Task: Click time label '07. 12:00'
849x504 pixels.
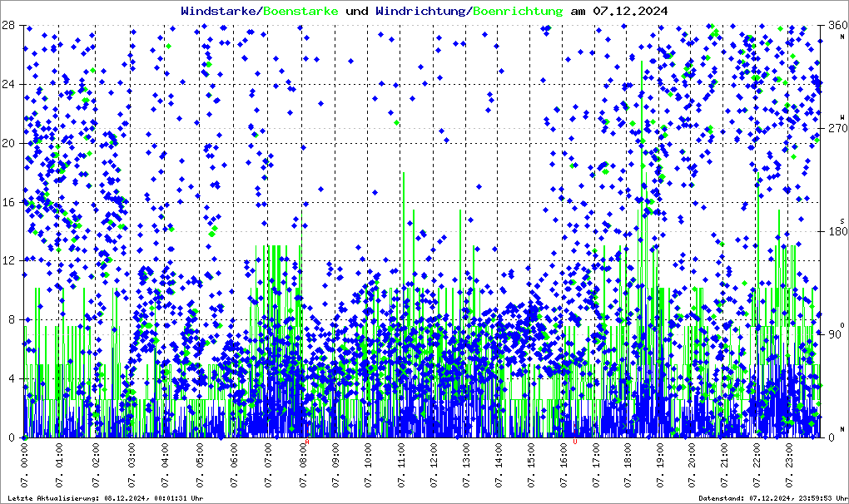Action: (x=434, y=465)
